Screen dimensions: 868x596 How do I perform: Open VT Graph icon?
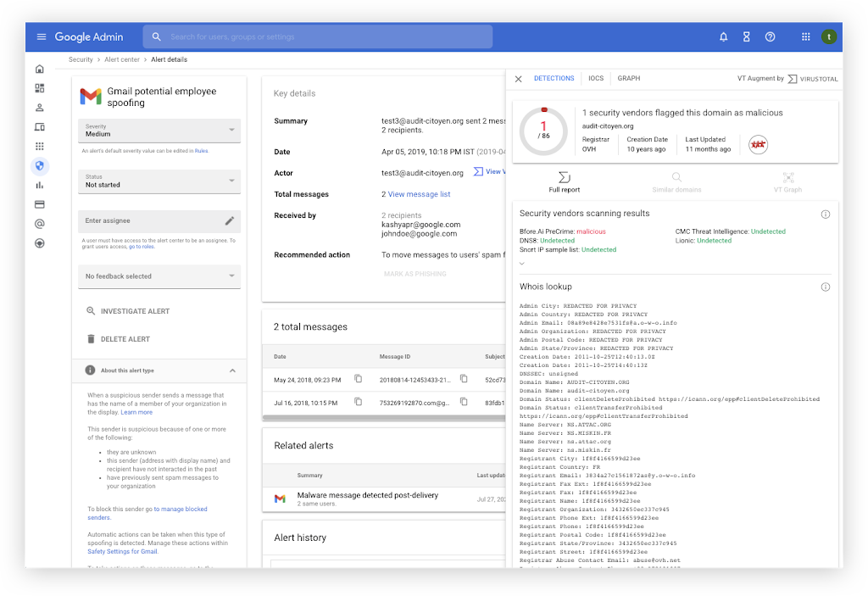pos(787,181)
